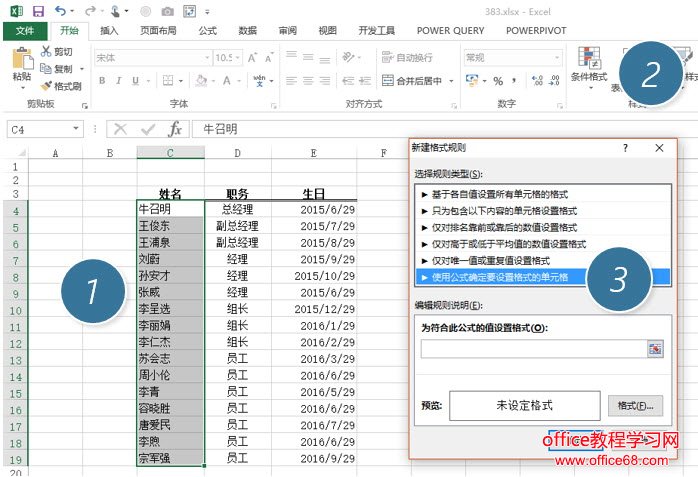Viewport: 698px width, 477px height.
Task: Open the Name Box dropdown showing C4
Action: (76, 129)
